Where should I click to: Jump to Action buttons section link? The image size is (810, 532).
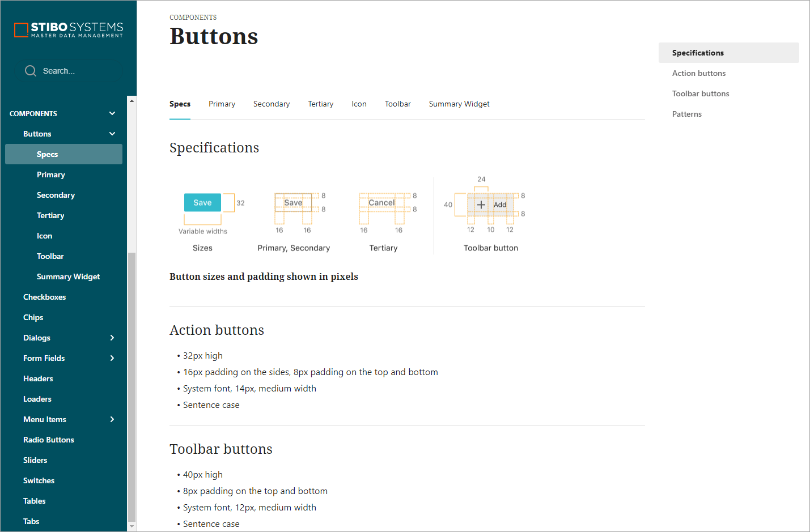point(699,73)
